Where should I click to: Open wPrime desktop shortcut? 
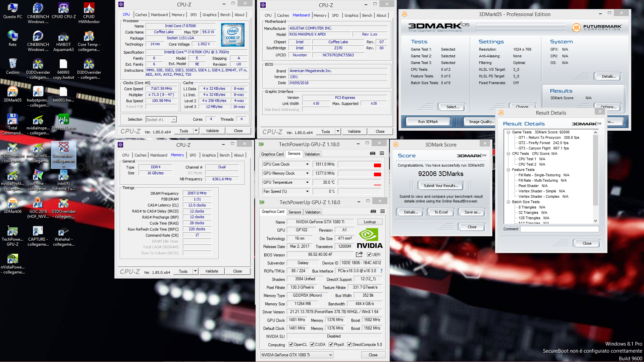(x=38, y=180)
